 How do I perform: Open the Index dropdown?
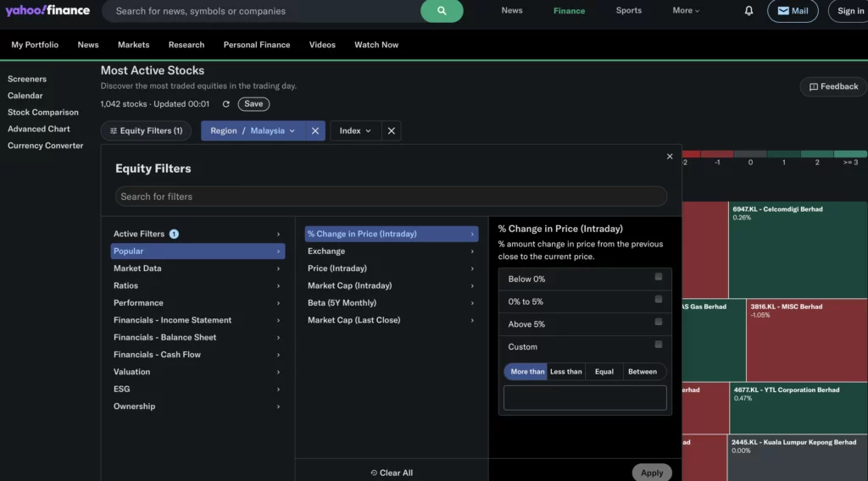[355, 131]
